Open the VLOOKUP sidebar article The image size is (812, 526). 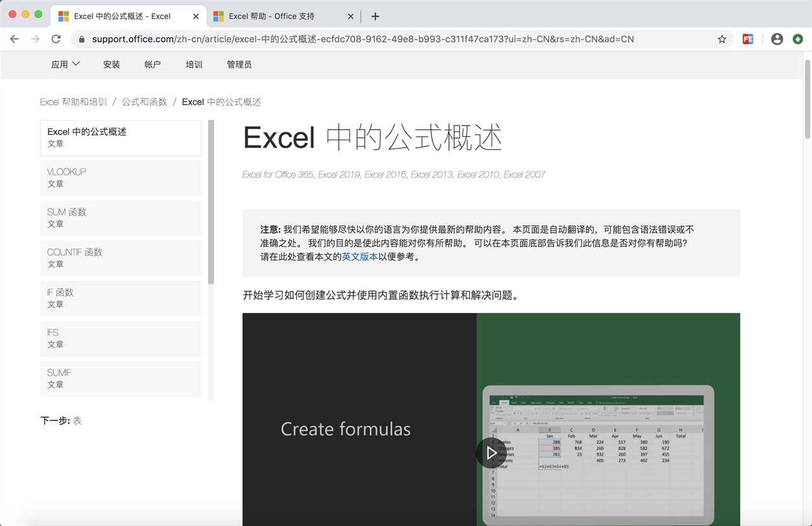121,177
